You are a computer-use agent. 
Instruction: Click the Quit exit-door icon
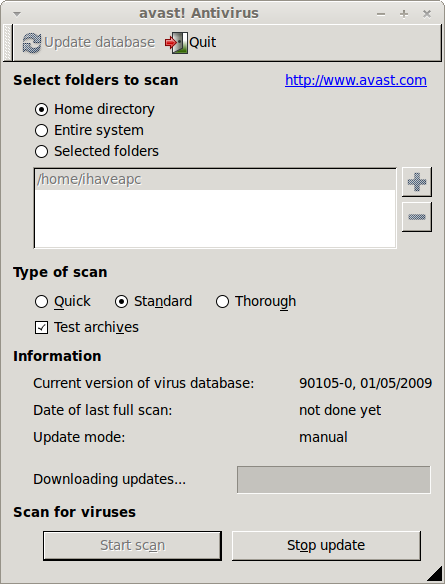pyautogui.click(x=176, y=42)
